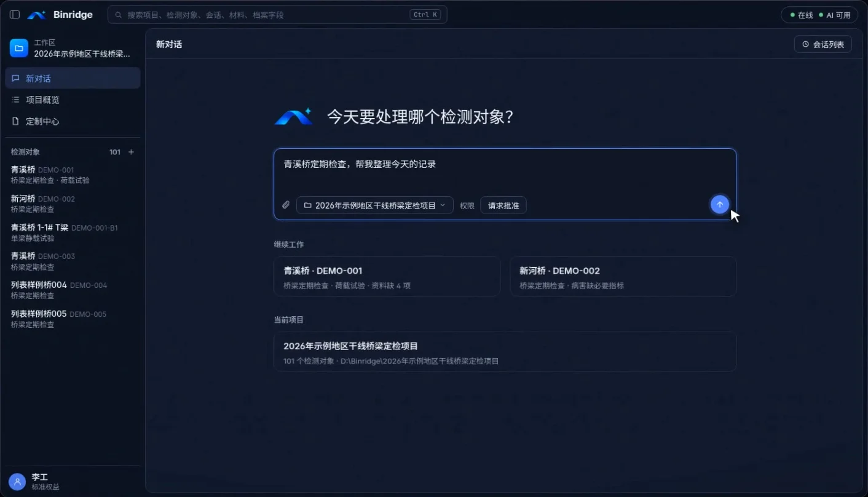Click the 检测对象 count 101

(115, 152)
